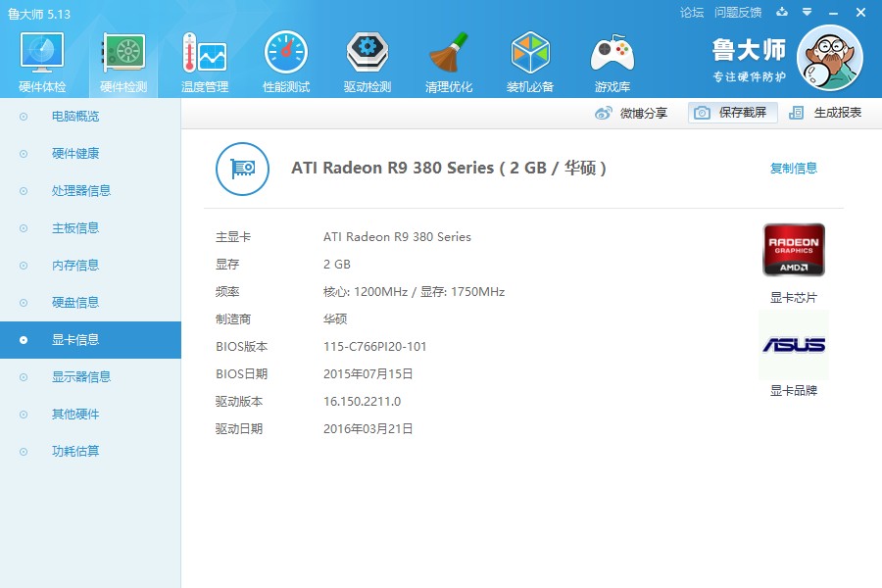Click 显卡品牌 caption
Screen dimensions: 882x588
pos(793,390)
